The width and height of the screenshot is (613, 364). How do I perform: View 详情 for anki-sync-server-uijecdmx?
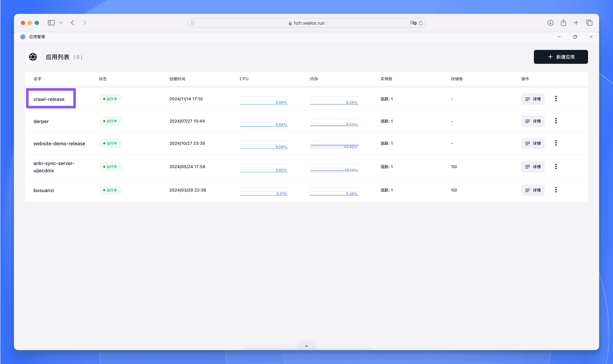coord(533,167)
